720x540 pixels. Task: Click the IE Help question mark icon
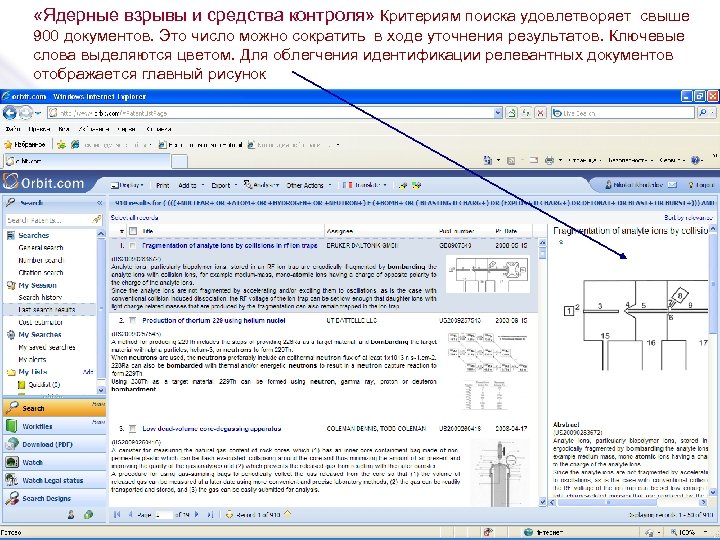(696, 160)
